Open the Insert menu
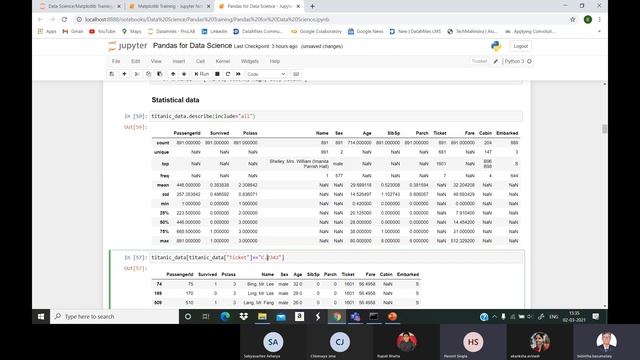Screen dimensions: 640x360 click(x=179, y=61)
